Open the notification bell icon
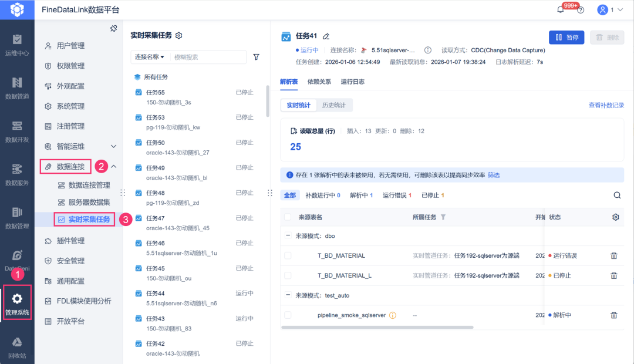The width and height of the screenshot is (634, 364). (561, 10)
